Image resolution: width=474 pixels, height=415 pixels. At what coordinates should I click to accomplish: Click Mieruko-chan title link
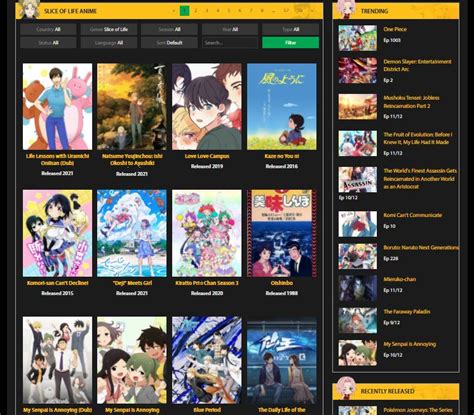pos(400,279)
